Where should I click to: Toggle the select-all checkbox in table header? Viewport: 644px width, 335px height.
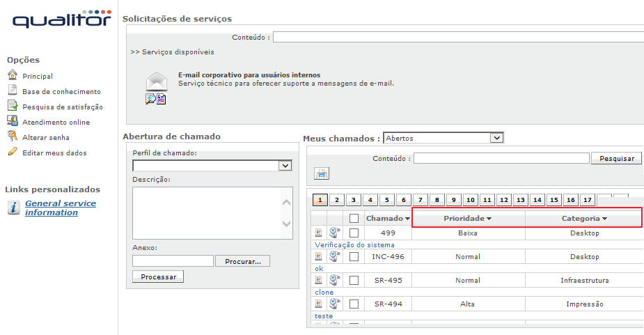pyautogui.click(x=354, y=219)
